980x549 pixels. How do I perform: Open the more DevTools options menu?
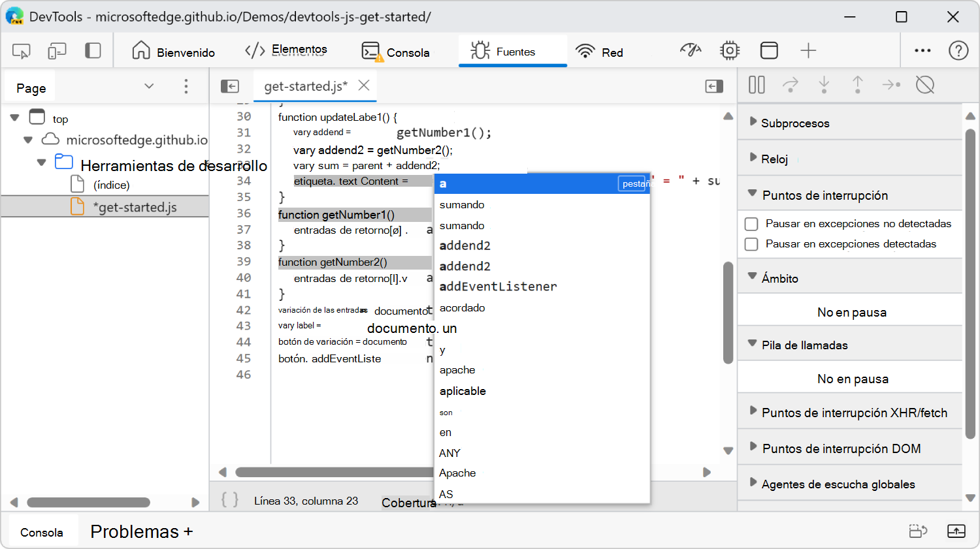tap(923, 50)
